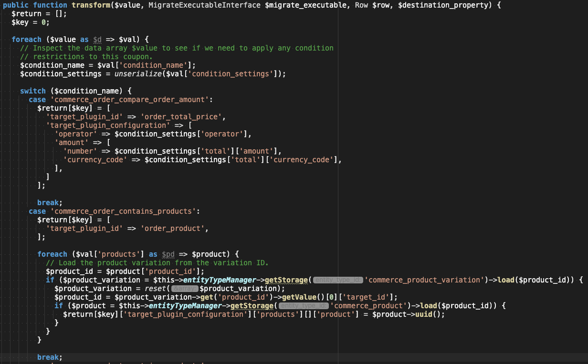The image size is (588, 364).
Task: Click the "$product_id = $product['product_id'];" line
Action: point(125,271)
